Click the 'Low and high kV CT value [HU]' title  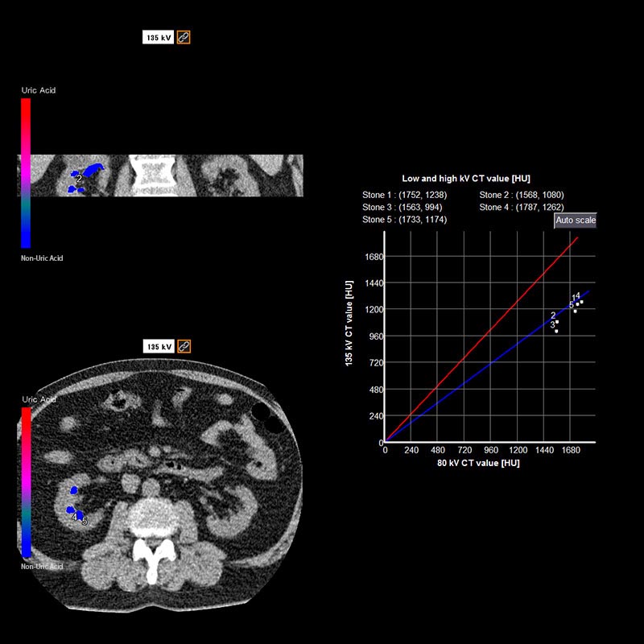click(466, 179)
